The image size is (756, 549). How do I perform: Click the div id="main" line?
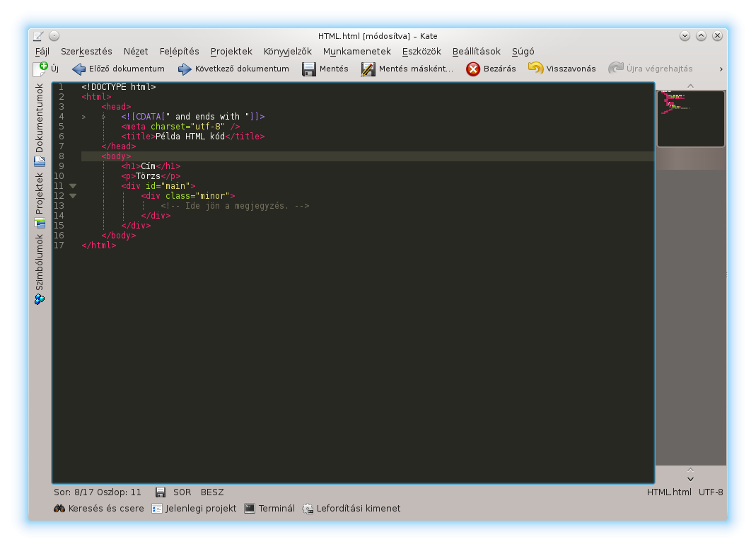click(x=158, y=186)
